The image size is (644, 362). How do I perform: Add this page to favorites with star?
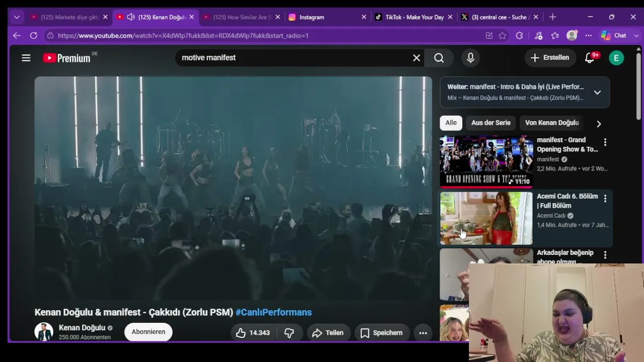tap(503, 36)
